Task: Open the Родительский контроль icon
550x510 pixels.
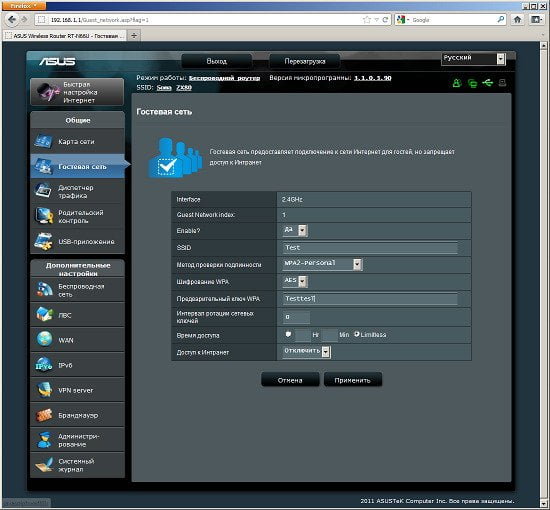Action: pos(43,216)
